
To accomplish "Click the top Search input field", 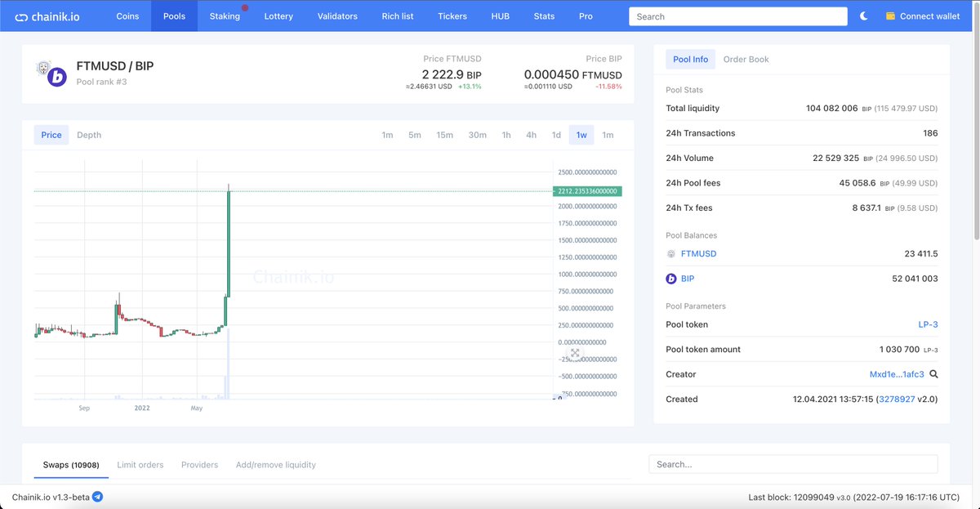I will click(x=738, y=16).
